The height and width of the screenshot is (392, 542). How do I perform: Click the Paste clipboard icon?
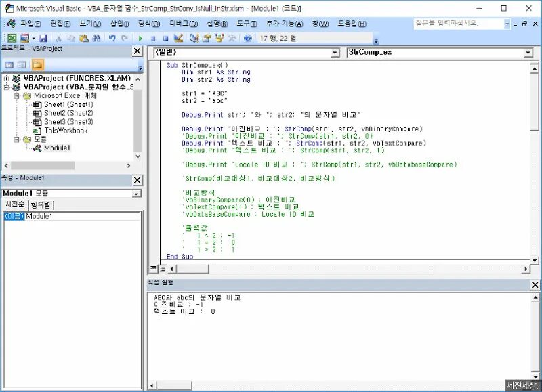[x=83, y=38]
